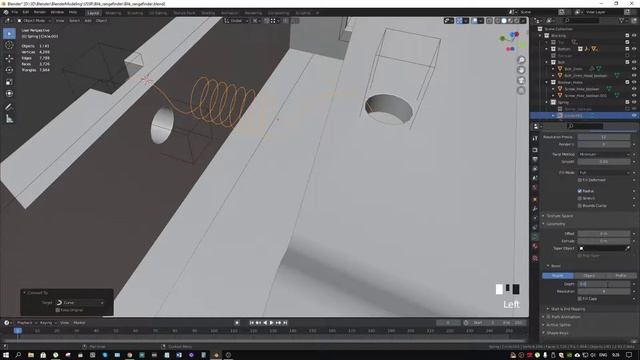The width and height of the screenshot is (640, 360).
Task: Open the Output properties tab icon
Action: pos(535,159)
